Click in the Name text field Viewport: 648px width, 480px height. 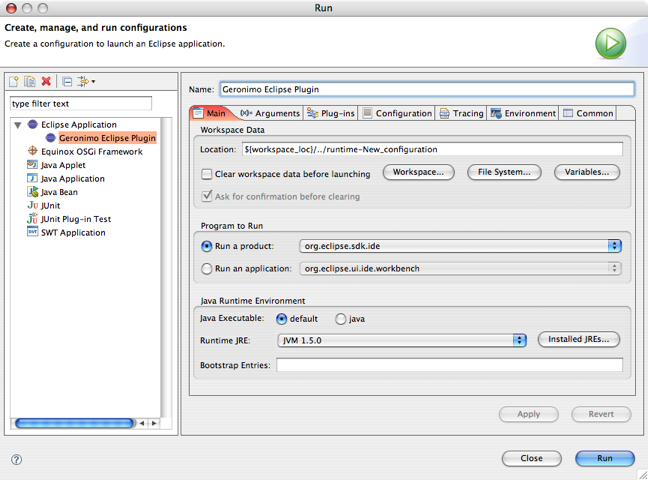[x=427, y=89]
